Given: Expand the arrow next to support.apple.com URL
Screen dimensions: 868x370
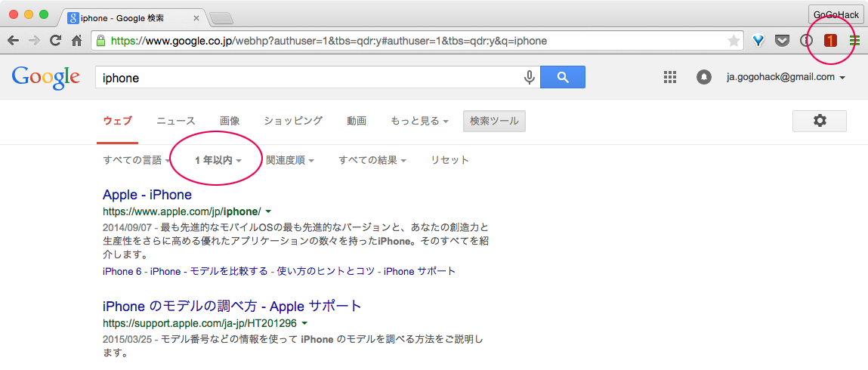Looking at the screenshot, I should point(304,323).
